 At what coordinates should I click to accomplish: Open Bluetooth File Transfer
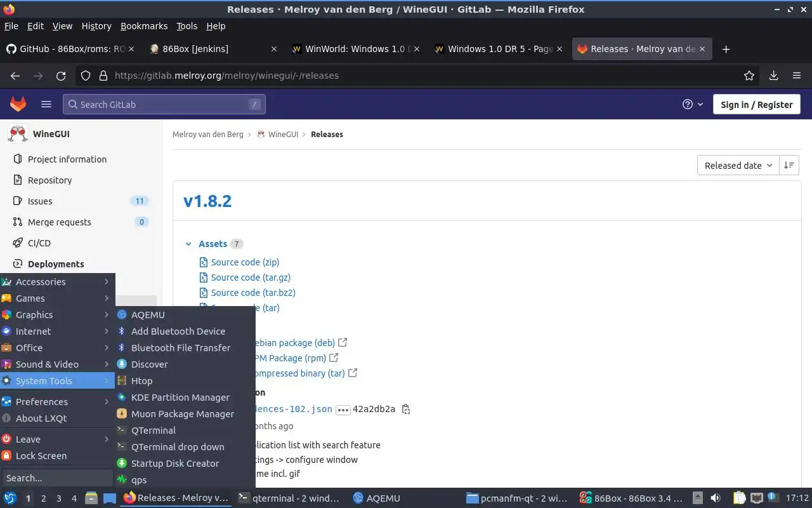pyautogui.click(x=185, y=348)
